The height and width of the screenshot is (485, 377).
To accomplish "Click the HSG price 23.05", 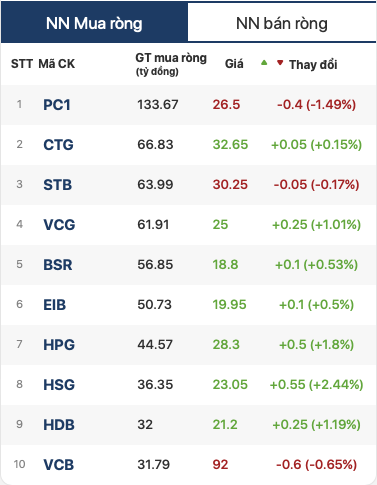I will coord(230,385).
